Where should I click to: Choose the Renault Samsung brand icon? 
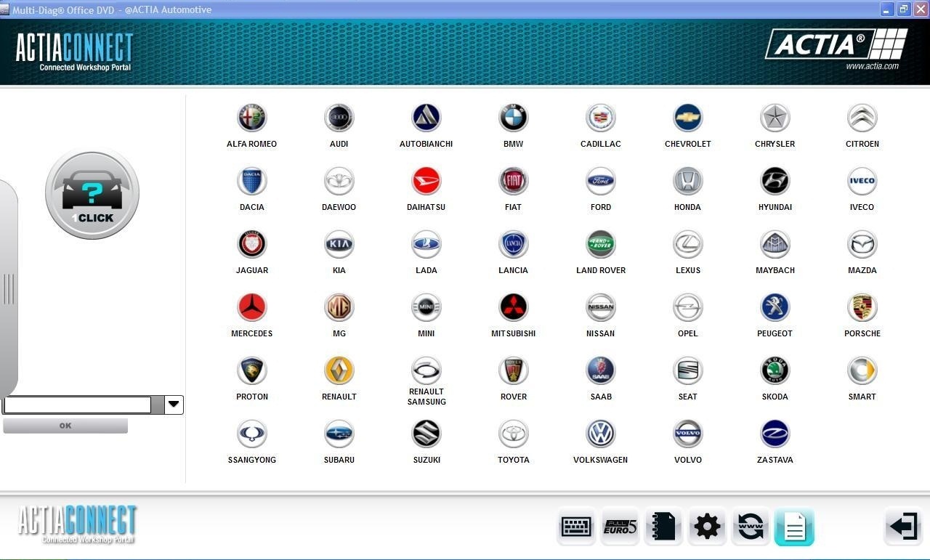(x=426, y=370)
